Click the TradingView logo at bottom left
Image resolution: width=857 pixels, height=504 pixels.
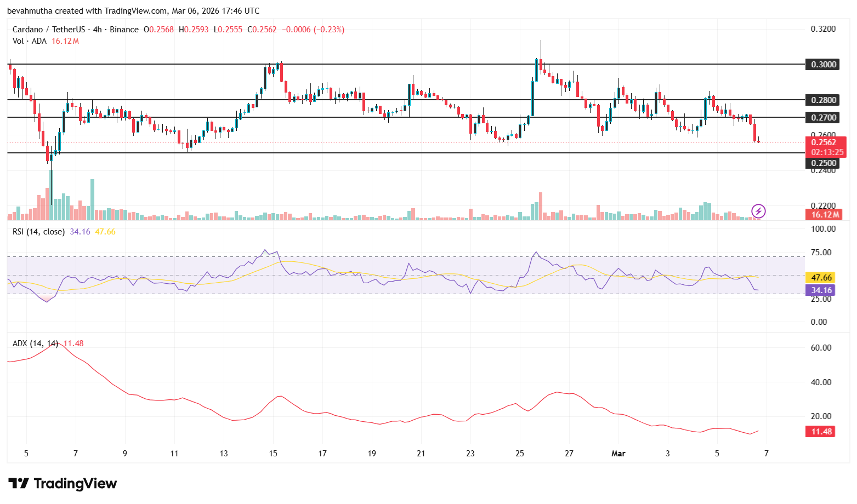62,484
